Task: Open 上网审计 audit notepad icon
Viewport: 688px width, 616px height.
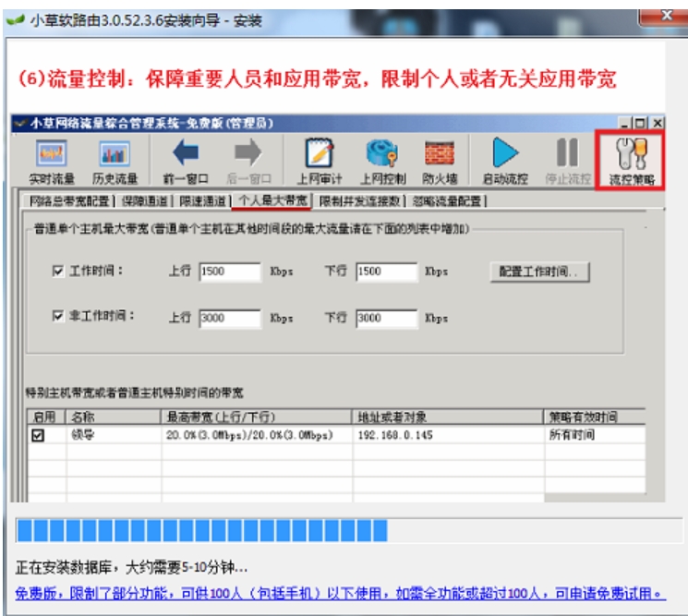Action: click(320, 161)
